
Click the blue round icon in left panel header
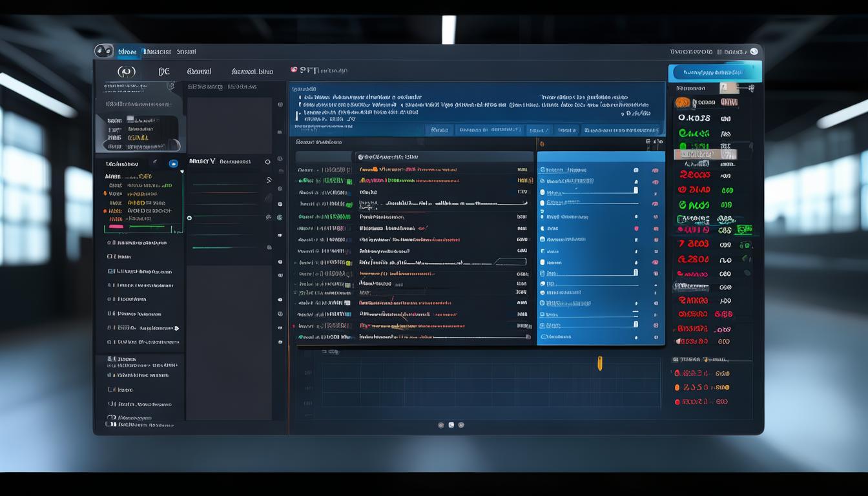[x=173, y=164]
